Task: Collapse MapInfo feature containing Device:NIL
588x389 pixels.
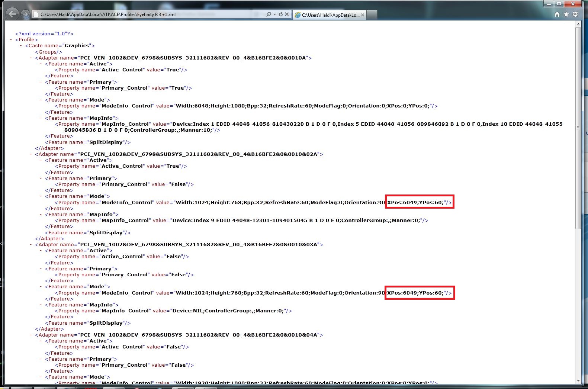Action: click(41, 305)
